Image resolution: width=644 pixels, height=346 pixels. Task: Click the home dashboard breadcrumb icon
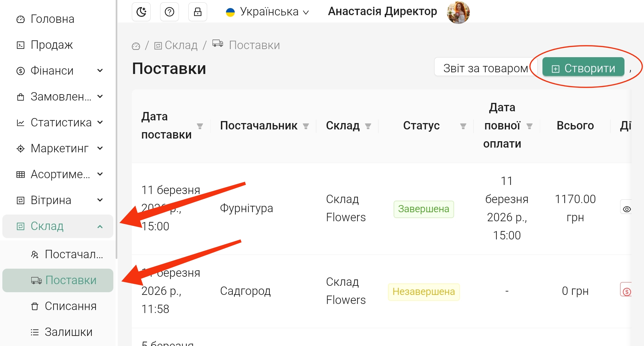pyautogui.click(x=136, y=46)
